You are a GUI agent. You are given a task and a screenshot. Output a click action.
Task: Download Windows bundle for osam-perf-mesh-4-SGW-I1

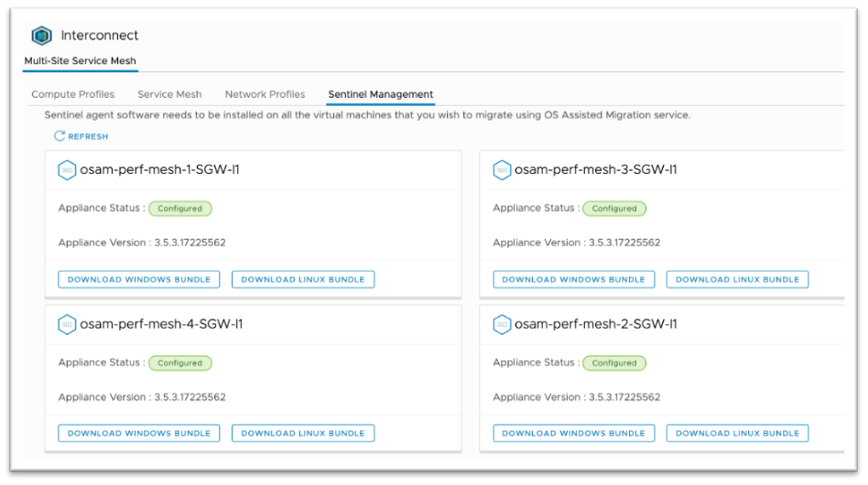tap(139, 433)
